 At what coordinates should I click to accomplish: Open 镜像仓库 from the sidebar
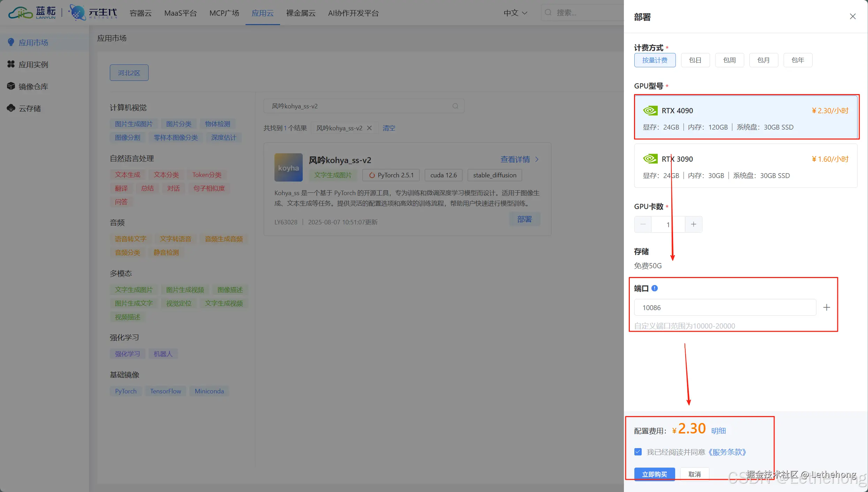[x=34, y=86]
